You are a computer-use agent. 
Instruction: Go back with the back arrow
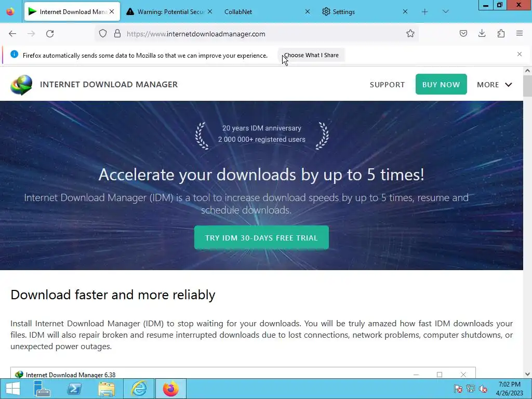[12, 34]
